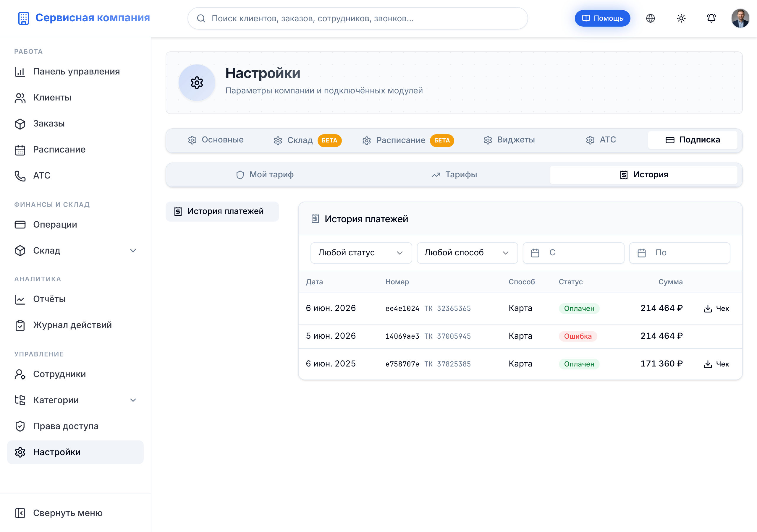Open Сотрудники in the sidebar

click(75, 374)
